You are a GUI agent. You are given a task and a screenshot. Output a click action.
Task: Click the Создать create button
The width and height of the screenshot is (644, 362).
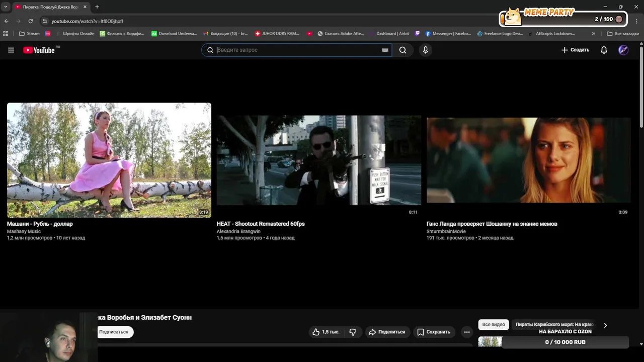(575, 50)
